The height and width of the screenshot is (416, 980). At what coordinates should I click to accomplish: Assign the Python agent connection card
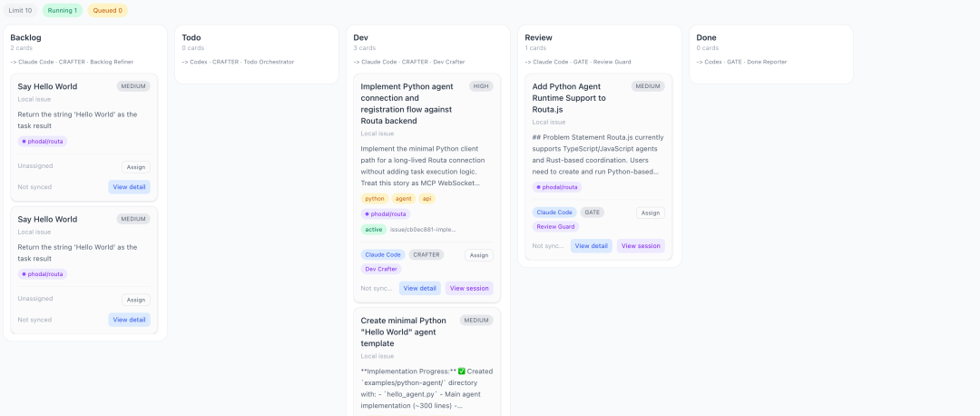(479, 255)
